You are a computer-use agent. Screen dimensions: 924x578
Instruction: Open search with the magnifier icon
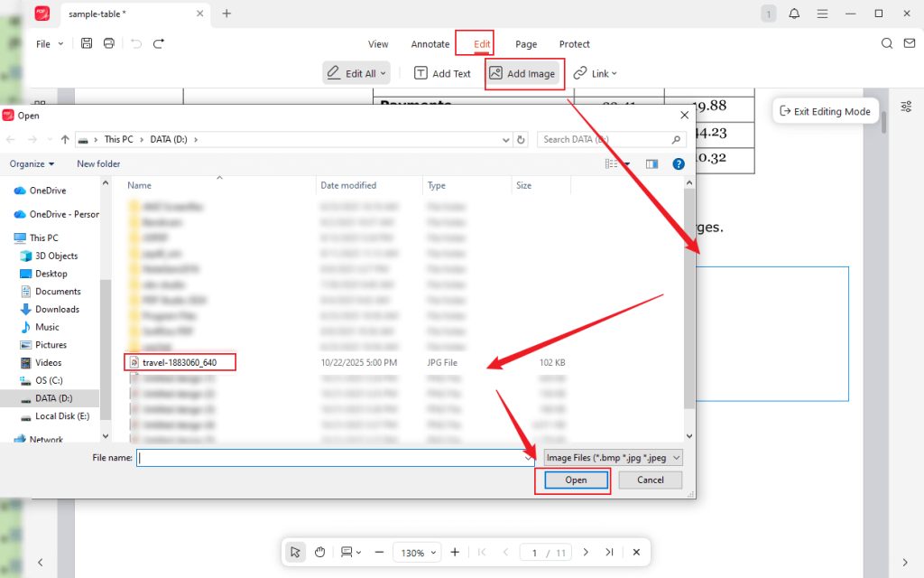(x=886, y=42)
